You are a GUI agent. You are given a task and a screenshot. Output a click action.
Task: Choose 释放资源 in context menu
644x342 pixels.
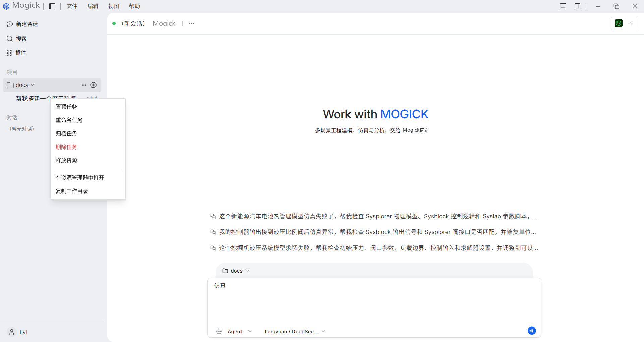(x=88, y=160)
